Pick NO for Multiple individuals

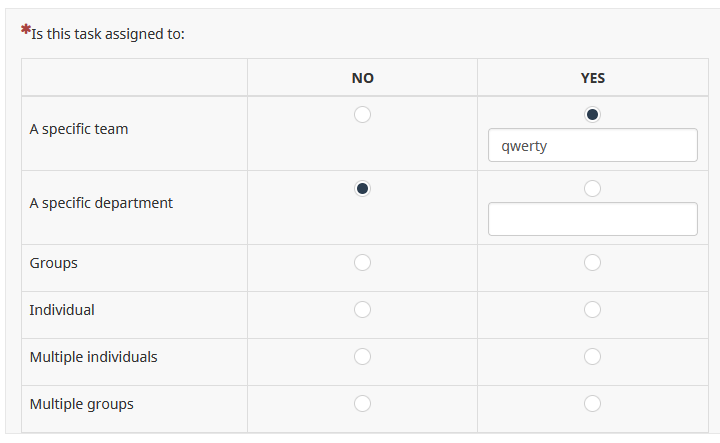click(x=362, y=356)
